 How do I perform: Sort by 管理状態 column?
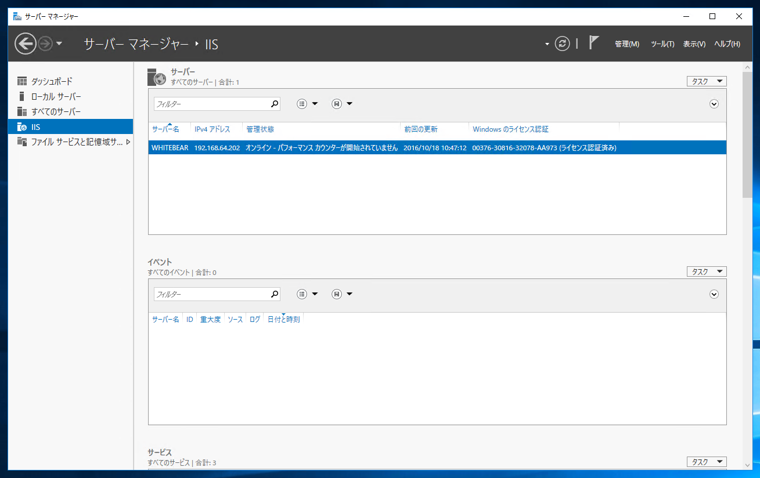pyautogui.click(x=260, y=129)
